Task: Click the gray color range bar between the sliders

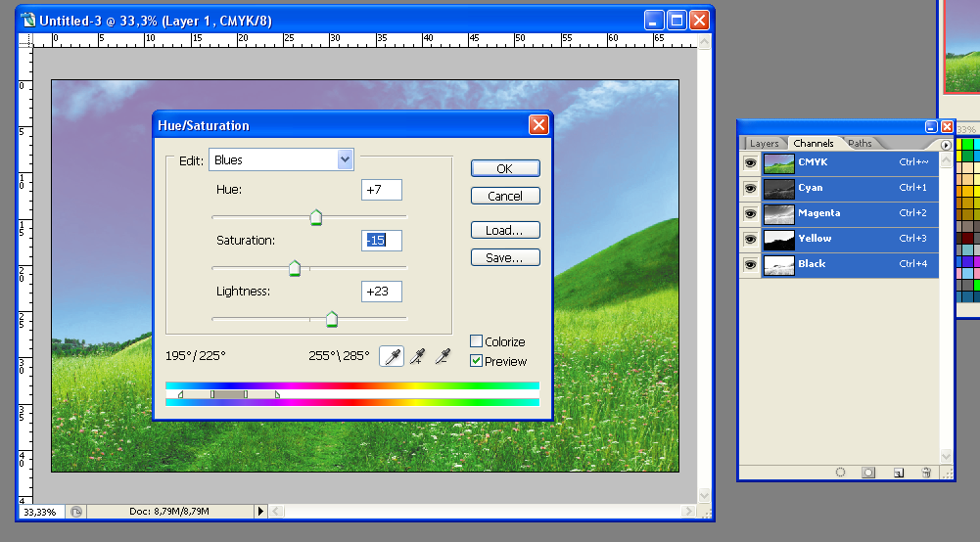Action: tap(229, 394)
